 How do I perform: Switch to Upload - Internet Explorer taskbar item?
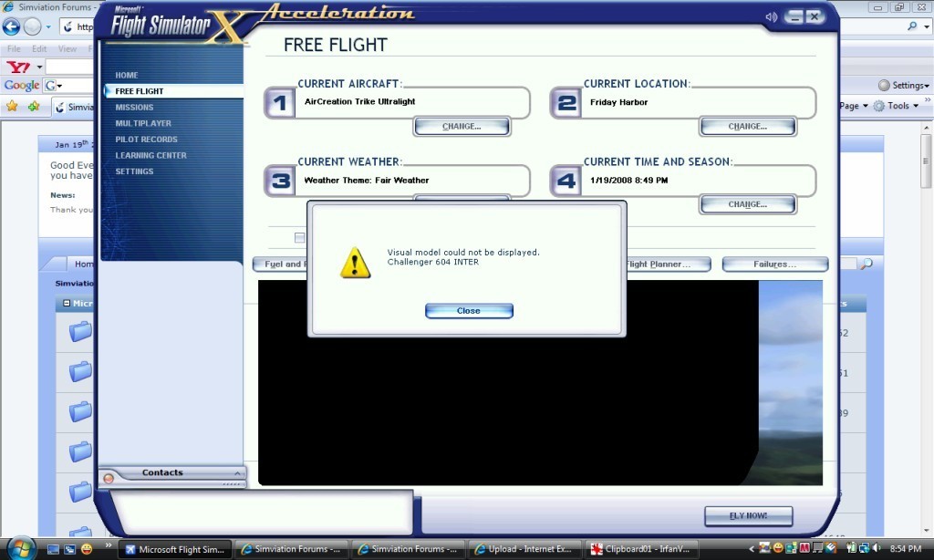coord(524,549)
